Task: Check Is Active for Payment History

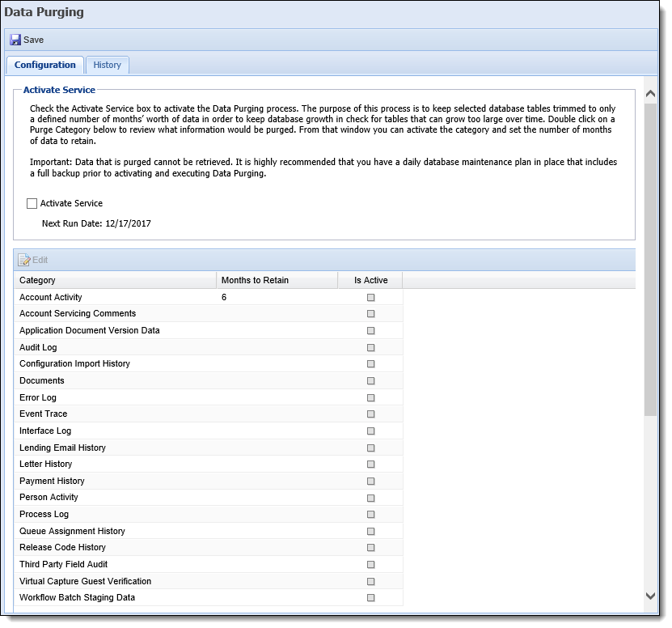Action: 370,482
